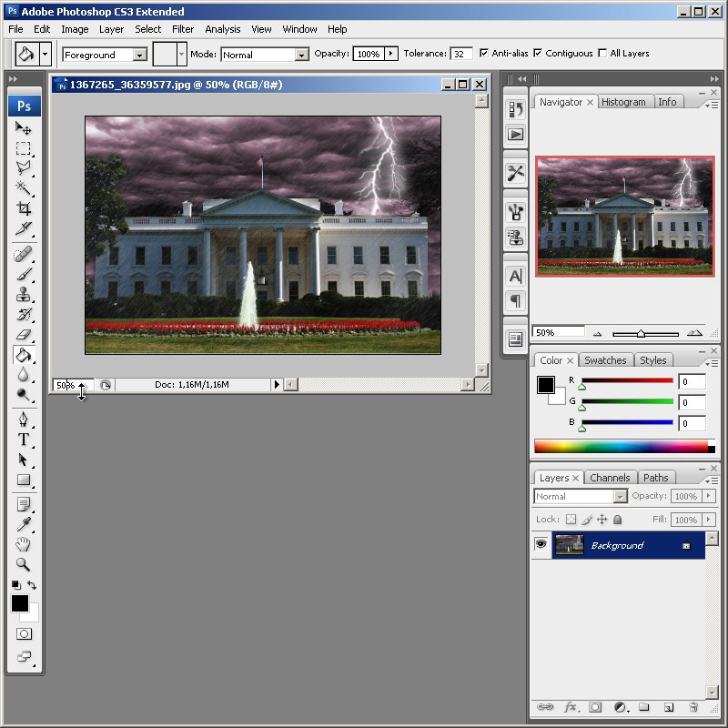Open the blending Mode Normal dropdown
728x728 pixels.
point(301,55)
